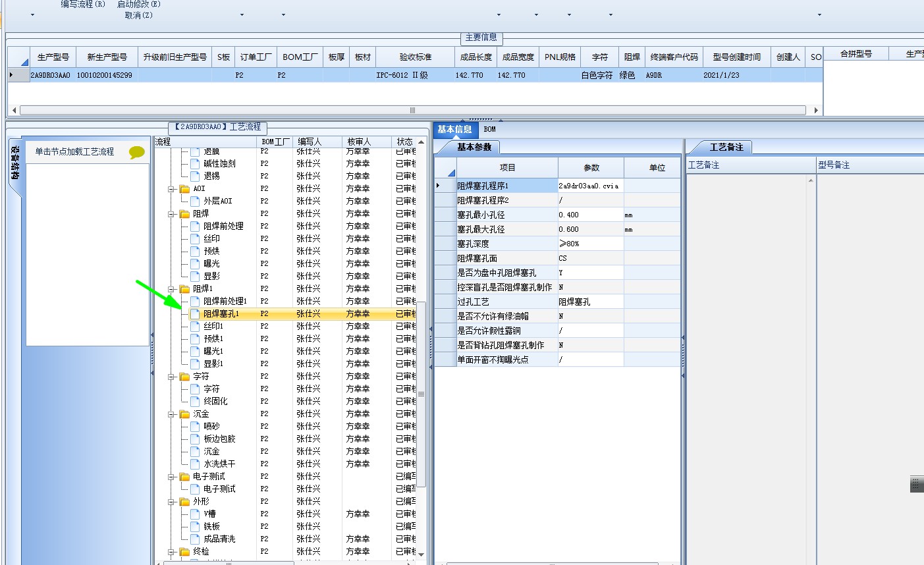Click the 阻焊塞孔程序1 value cell 2a9dr03aa0.cvia
Image resolution: width=924 pixels, height=565 pixels.
590,186
